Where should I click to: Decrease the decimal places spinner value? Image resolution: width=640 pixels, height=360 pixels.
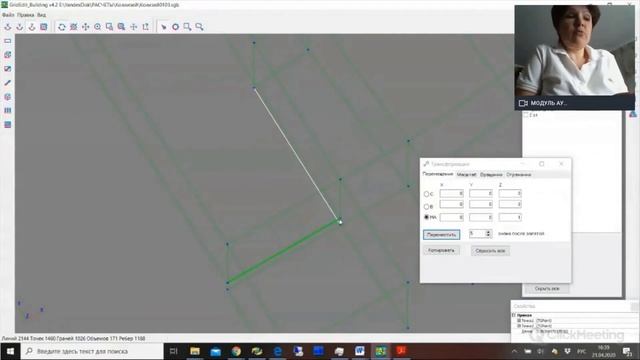pos(488,236)
